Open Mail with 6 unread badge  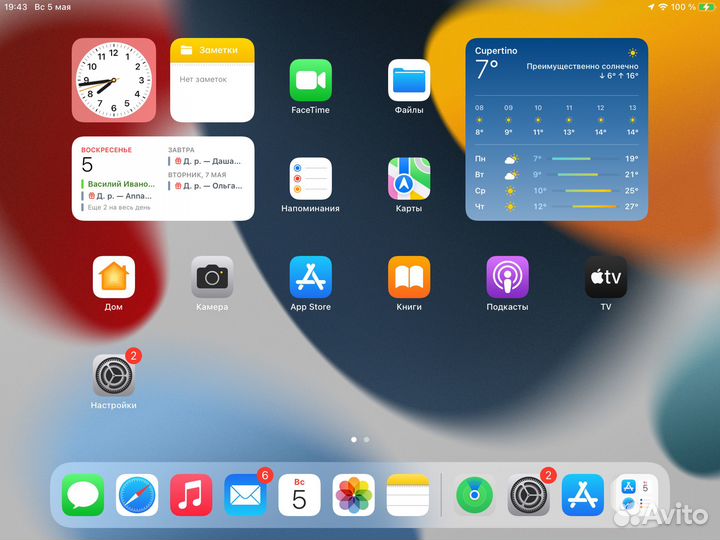coord(245,495)
